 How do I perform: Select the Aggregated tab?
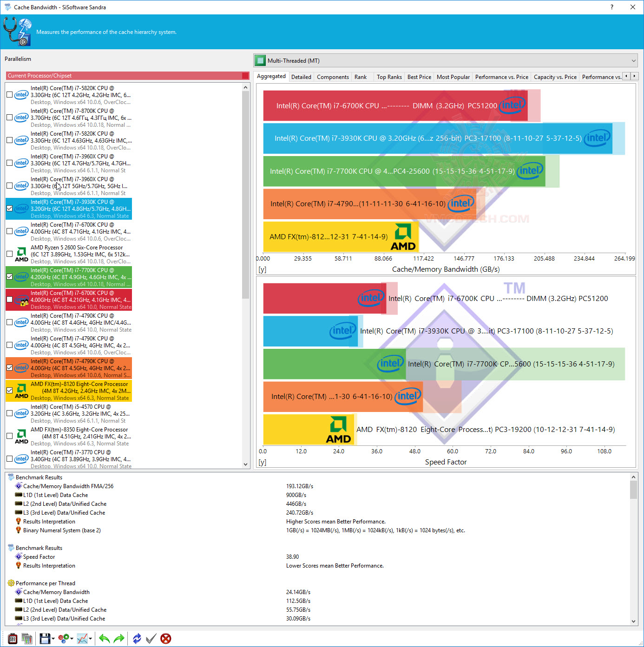pyautogui.click(x=271, y=76)
